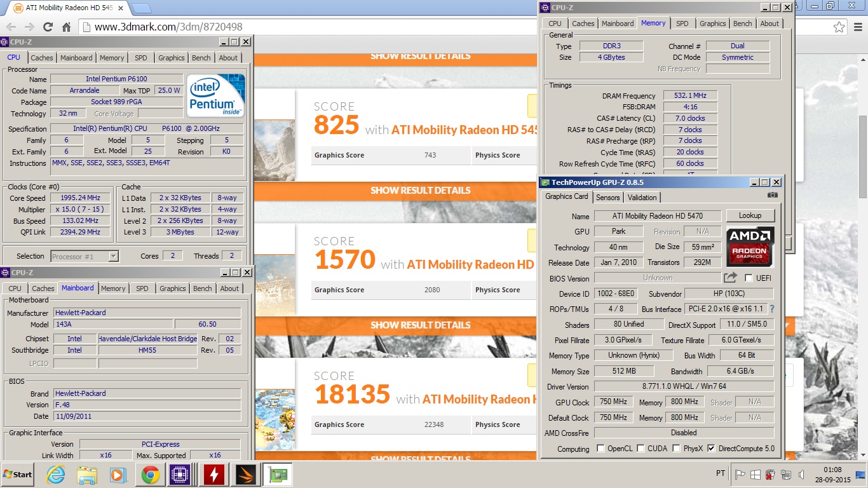Image resolution: width=868 pixels, height=488 pixels.
Task: Click the red security tray icon
Action: pos(770,475)
